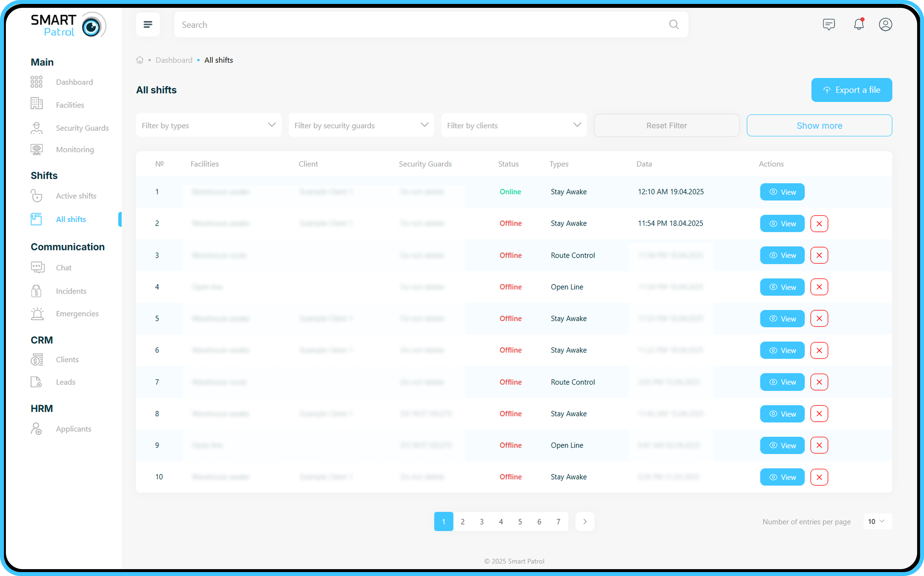The width and height of the screenshot is (924, 576).
Task: Click the search magnifier icon
Action: pyautogui.click(x=674, y=25)
